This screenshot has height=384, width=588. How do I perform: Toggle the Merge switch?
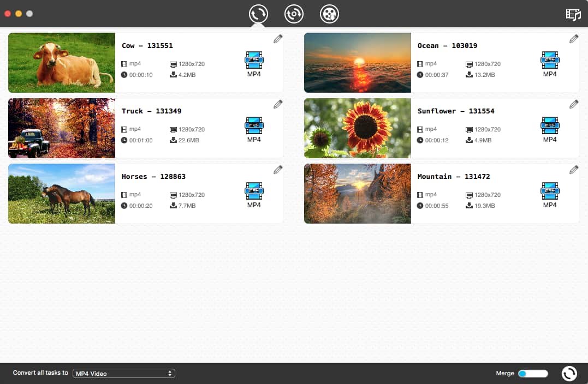pyautogui.click(x=533, y=374)
